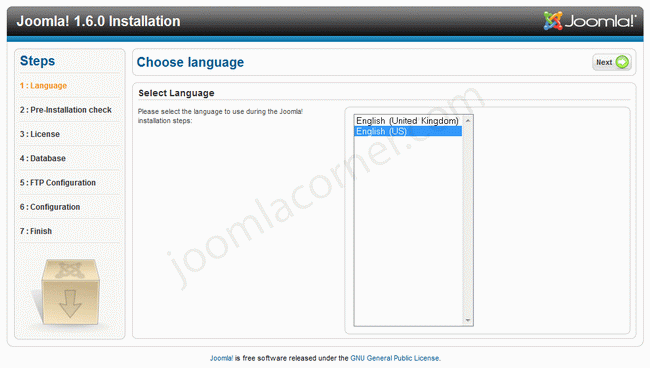Click the Next button
Screen dimensions: 650x368
(611, 62)
